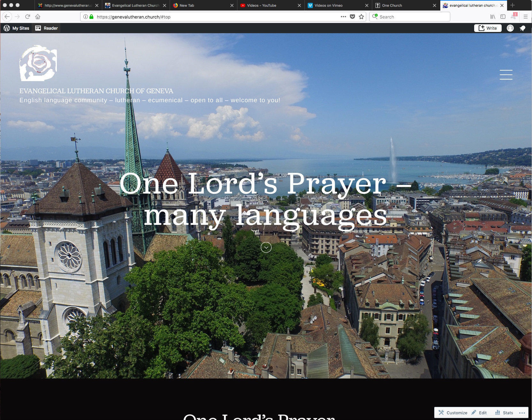This screenshot has height=420, width=532.
Task: Expand more options in bottom action bar
Action: coord(522,413)
